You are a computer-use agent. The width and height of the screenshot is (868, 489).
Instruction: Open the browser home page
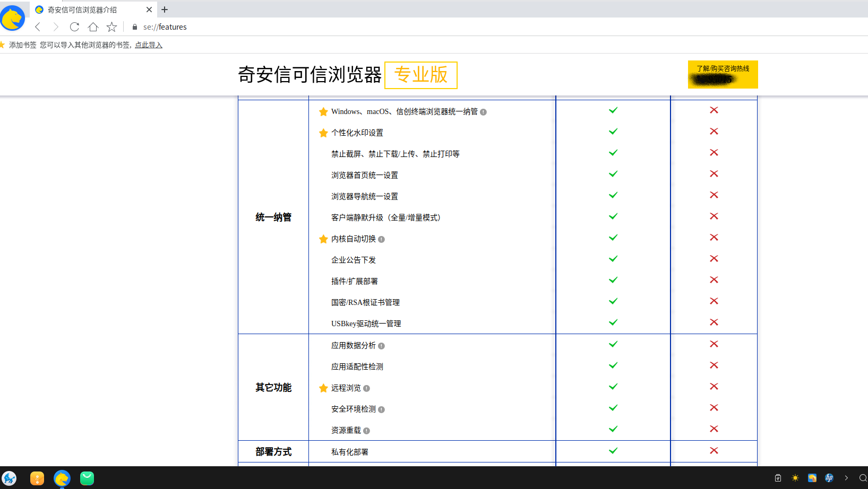coord(93,27)
